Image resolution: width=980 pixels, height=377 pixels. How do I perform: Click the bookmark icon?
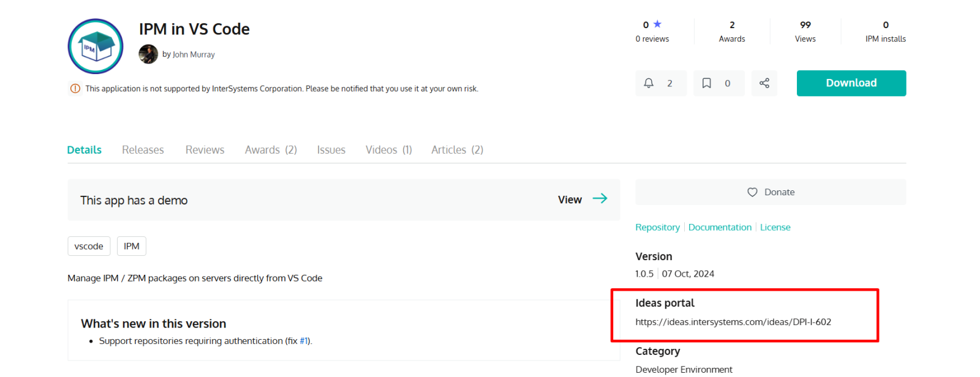706,83
